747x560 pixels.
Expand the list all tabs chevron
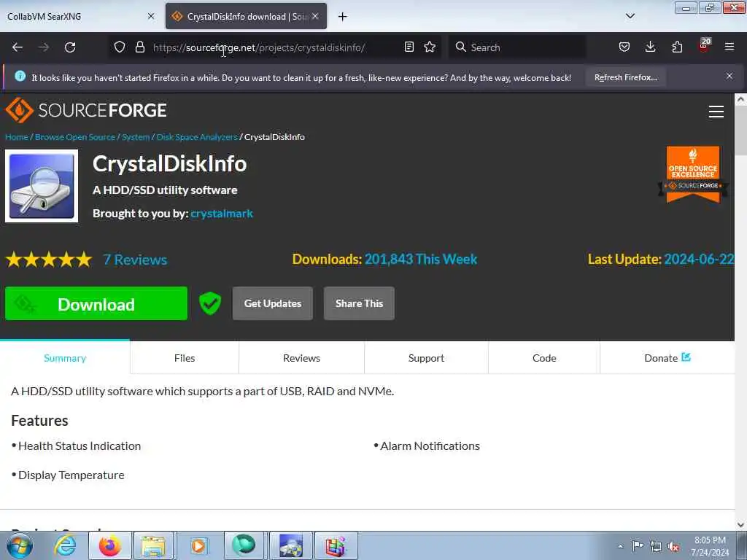tap(630, 16)
